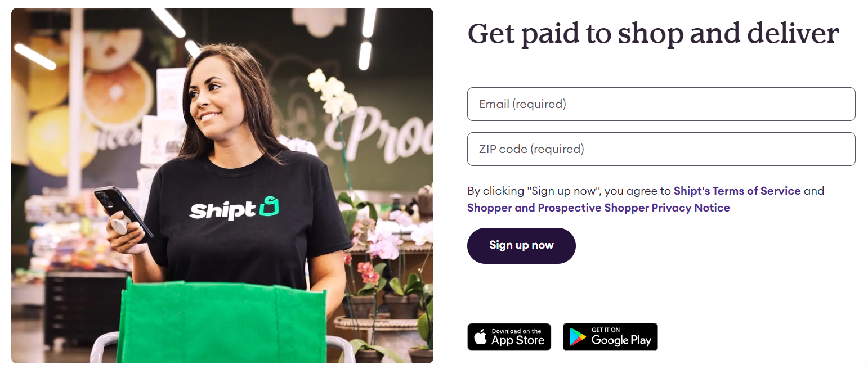The image size is (868, 369).
Task: Click the white orchid flowers in the photo
Action: coord(332,93)
